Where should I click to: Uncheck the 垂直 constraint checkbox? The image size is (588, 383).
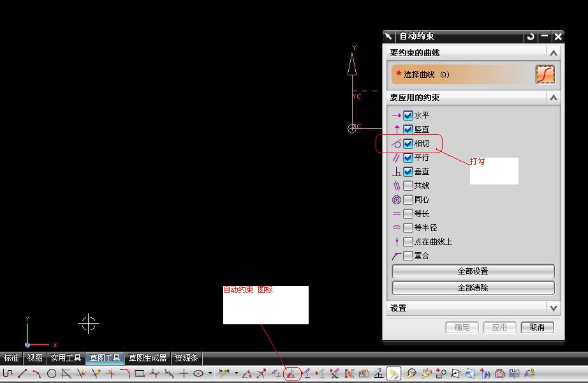[x=408, y=172]
